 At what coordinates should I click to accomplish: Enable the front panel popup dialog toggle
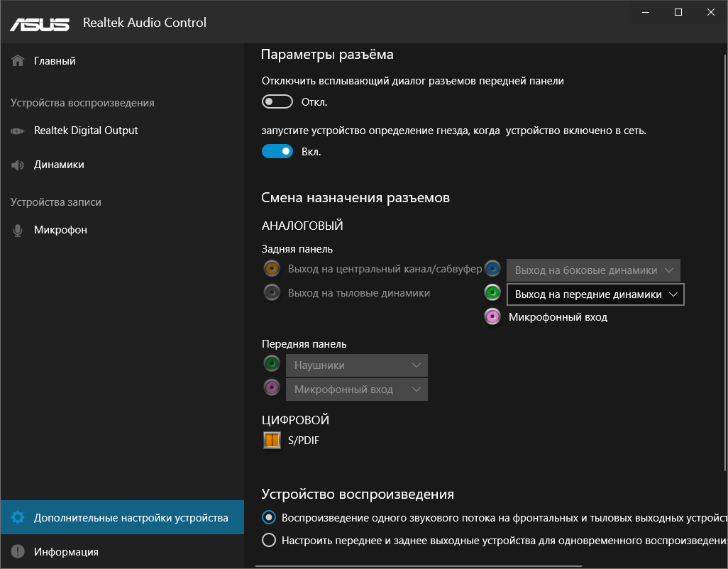[x=277, y=101]
